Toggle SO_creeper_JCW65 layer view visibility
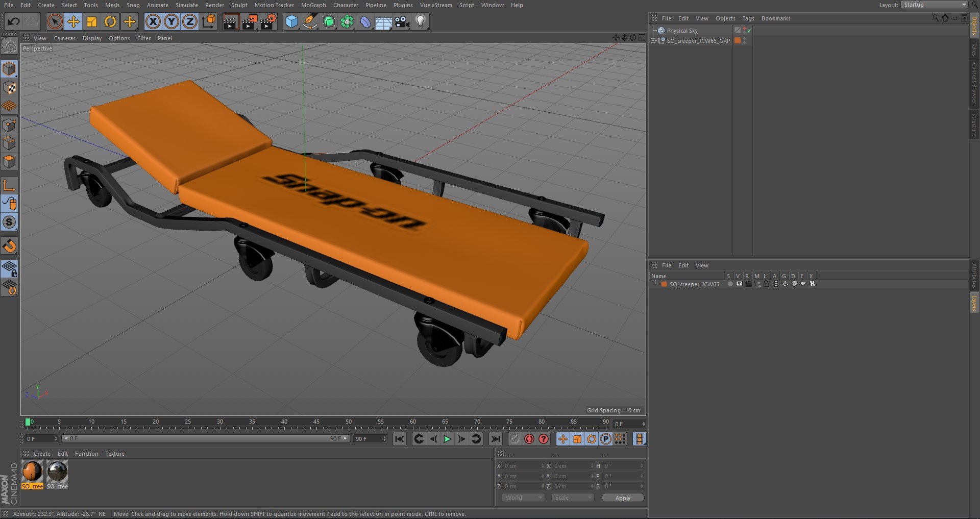Image resolution: width=980 pixels, height=519 pixels. click(x=739, y=284)
